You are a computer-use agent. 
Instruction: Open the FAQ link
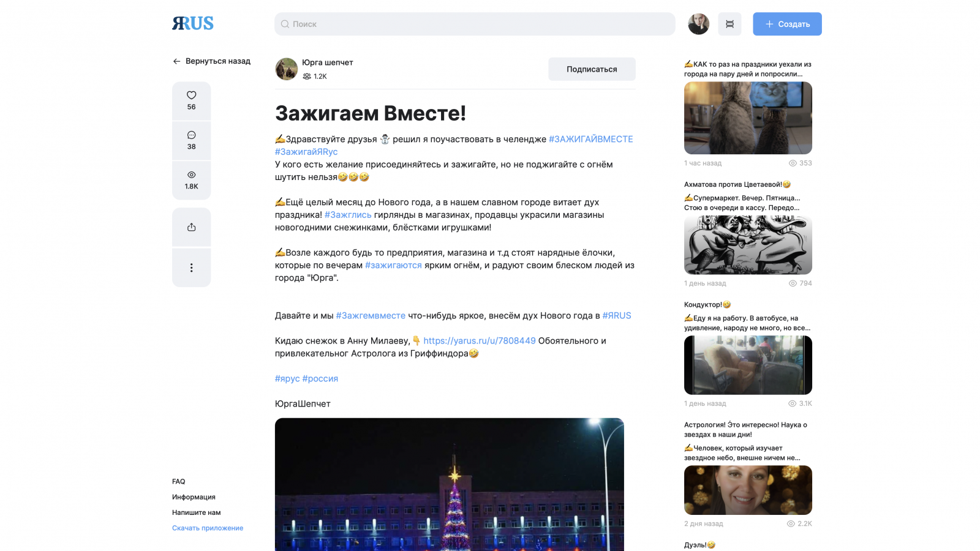click(179, 482)
